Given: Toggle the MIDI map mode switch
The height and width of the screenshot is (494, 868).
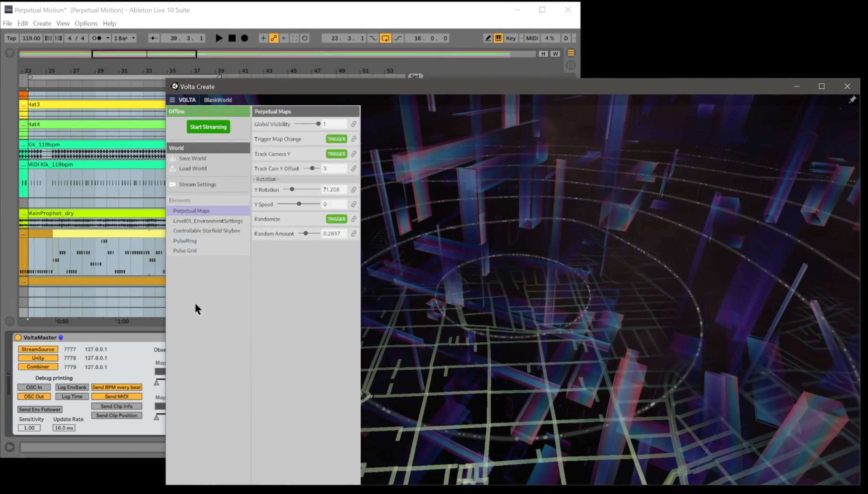Looking at the screenshot, I should pos(532,38).
